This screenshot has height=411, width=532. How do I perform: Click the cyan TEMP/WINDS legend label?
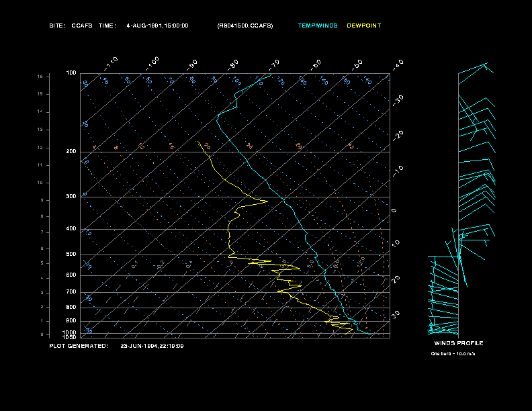[318, 26]
